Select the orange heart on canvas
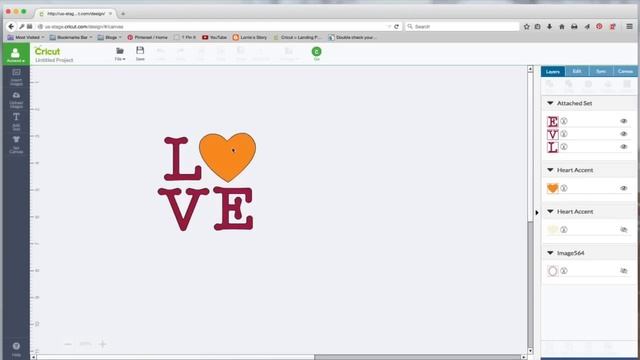 coord(227,157)
